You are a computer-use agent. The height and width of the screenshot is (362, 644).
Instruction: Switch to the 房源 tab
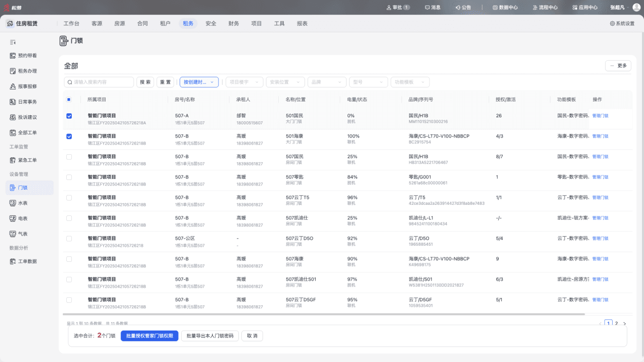point(120,24)
